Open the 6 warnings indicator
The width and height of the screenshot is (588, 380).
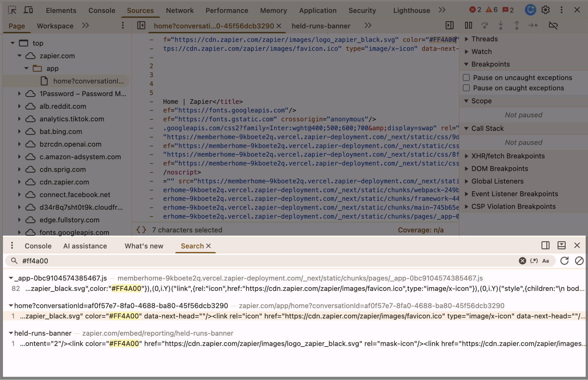pos(492,10)
